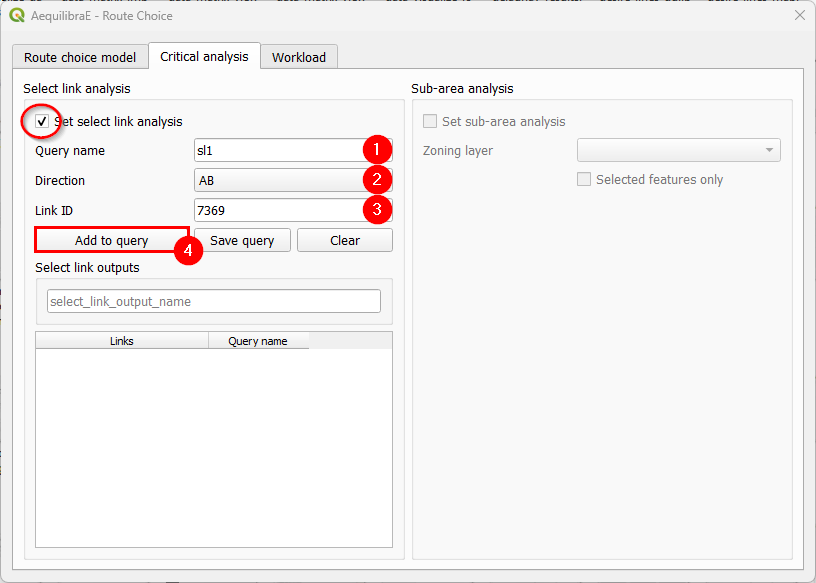The height and width of the screenshot is (583, 816).
Task: Open the Workload tab
Action: (x=299, y=57)
